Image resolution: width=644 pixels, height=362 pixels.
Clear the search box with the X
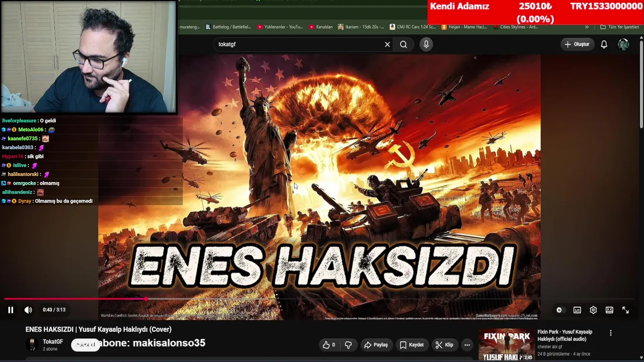pos(387,44)
